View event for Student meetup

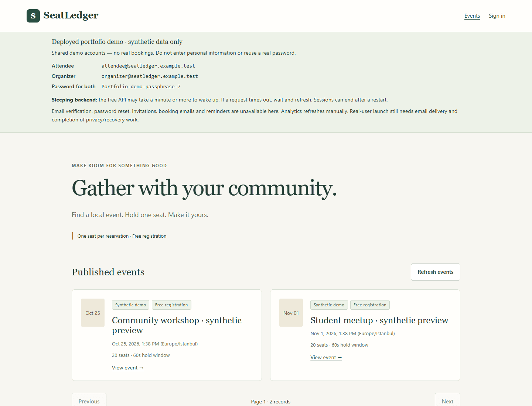[x=326, y=358]
